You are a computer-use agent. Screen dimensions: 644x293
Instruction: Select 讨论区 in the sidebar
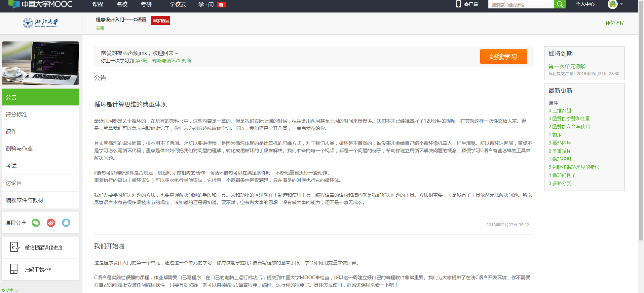click(40, 183)
